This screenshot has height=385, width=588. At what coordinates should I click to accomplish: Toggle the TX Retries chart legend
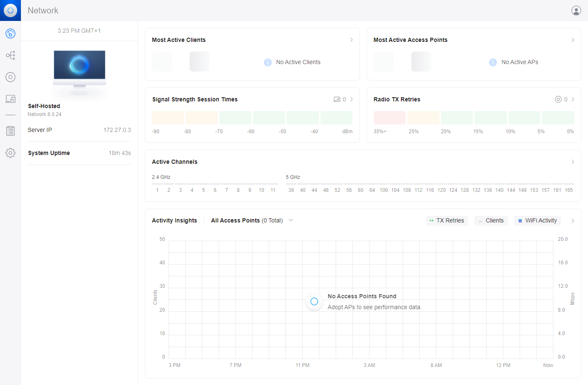tap(447, 220)
